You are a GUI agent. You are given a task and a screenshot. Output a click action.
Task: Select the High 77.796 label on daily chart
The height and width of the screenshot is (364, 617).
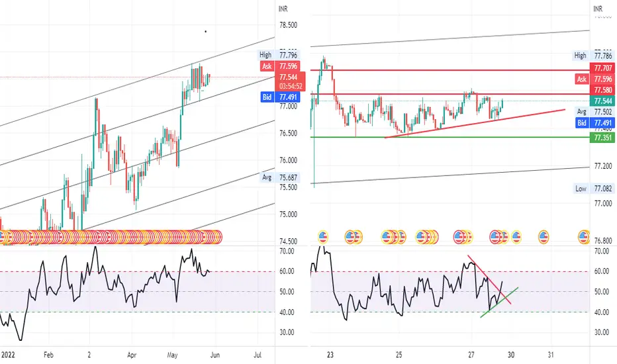[x=279, y=55]
